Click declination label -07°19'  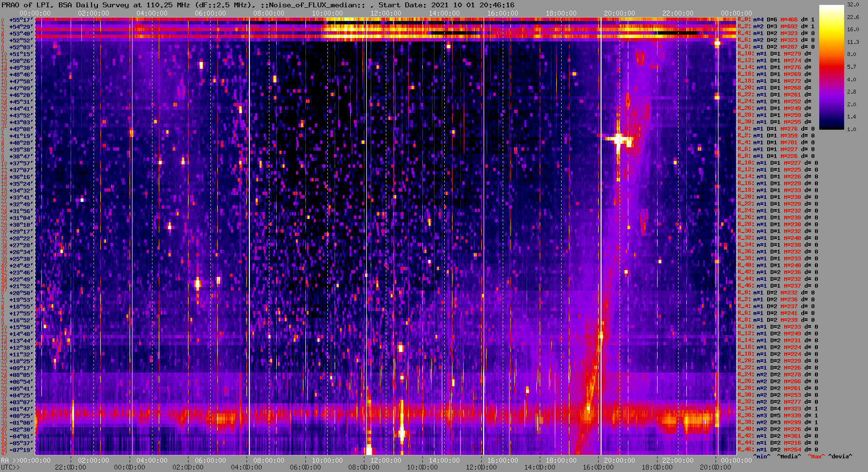[x=20, y=450]
